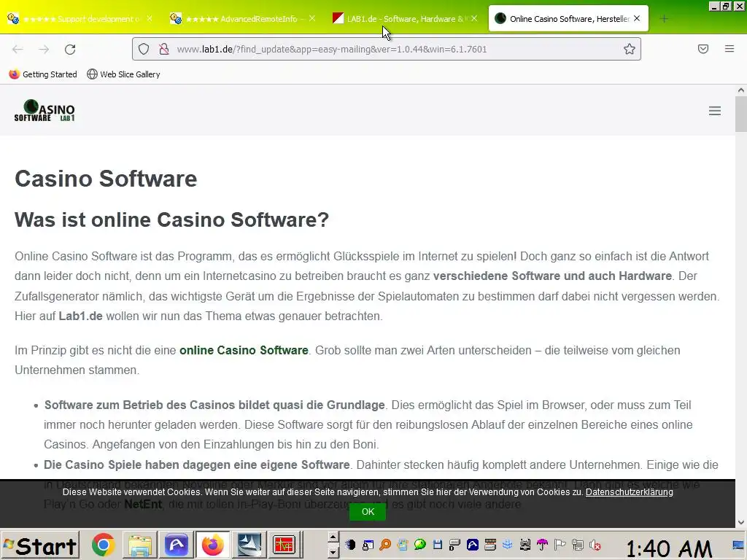Open Getting Started bookmark
The image size is (747, 560).
(43, 74)
